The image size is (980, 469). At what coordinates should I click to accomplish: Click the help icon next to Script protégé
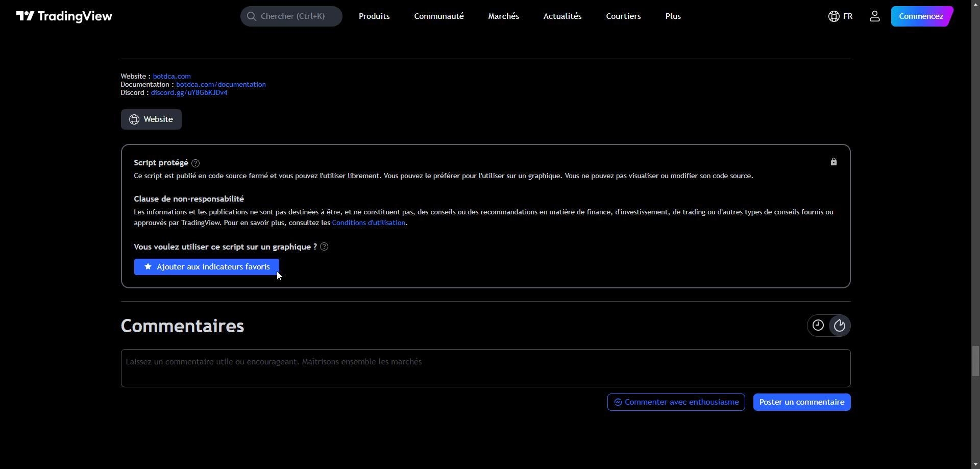coord(195,163)
